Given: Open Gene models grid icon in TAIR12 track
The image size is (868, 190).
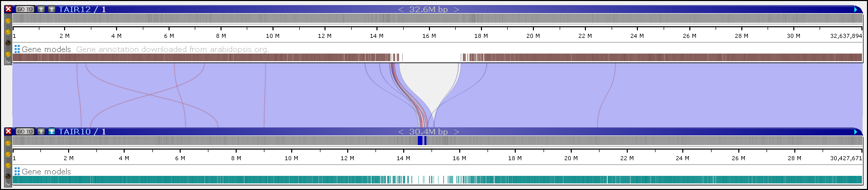Looking at the screenshot, I should (x=17, y=49).
